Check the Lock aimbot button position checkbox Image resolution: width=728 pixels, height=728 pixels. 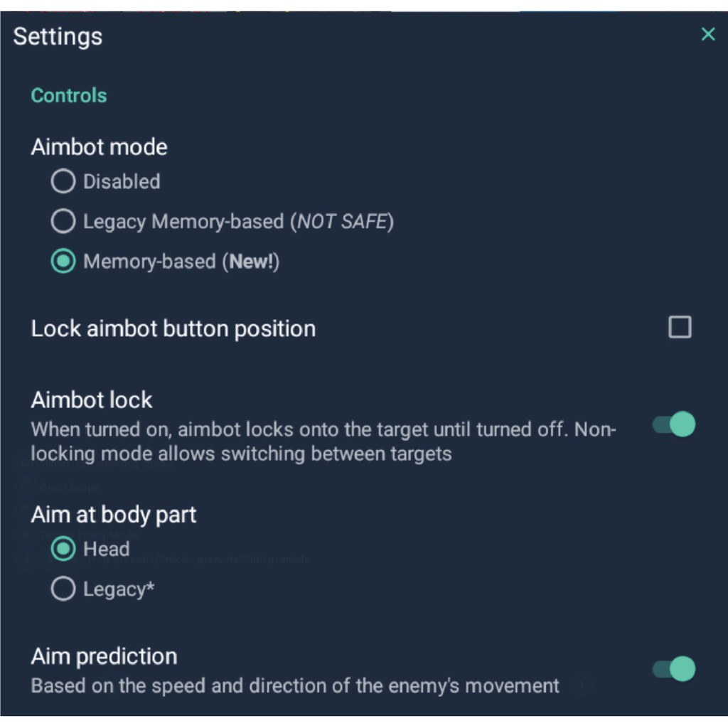[680, 327]
